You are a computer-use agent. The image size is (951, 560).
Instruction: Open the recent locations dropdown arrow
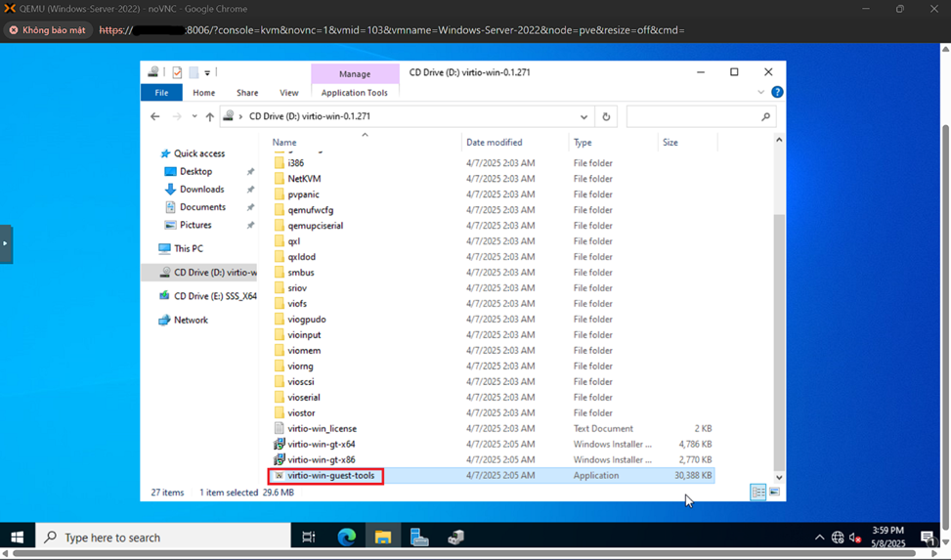(194, 116)
